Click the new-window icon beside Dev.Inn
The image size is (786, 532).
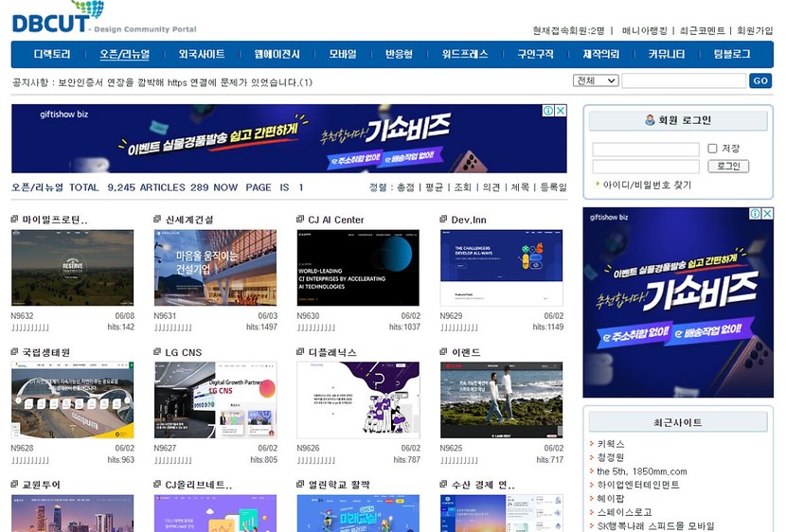[x=443, y=220]
